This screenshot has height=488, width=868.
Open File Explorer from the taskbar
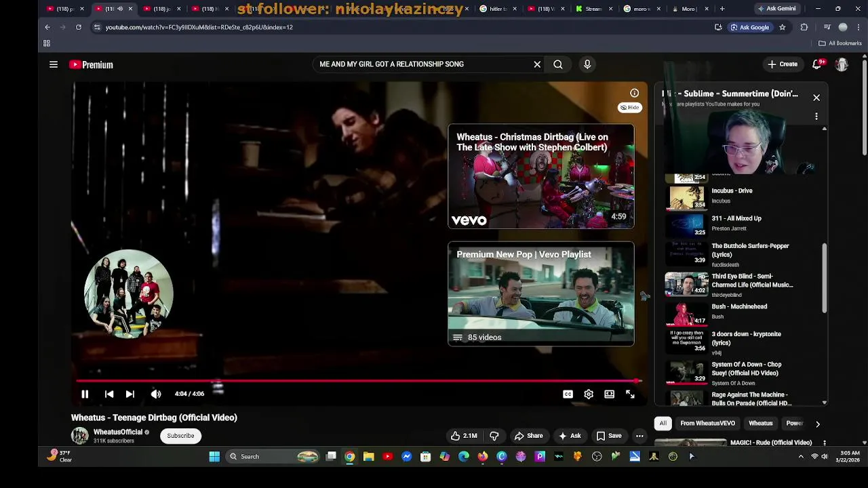[368, 457]
